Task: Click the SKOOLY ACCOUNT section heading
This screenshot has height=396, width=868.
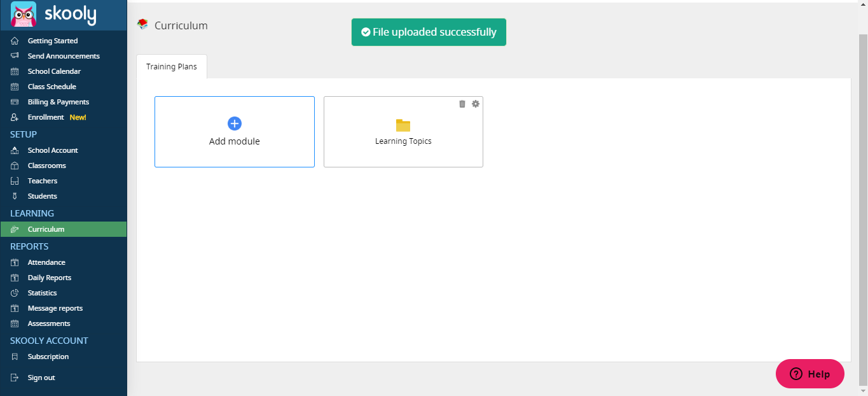Action: [49, 341]
